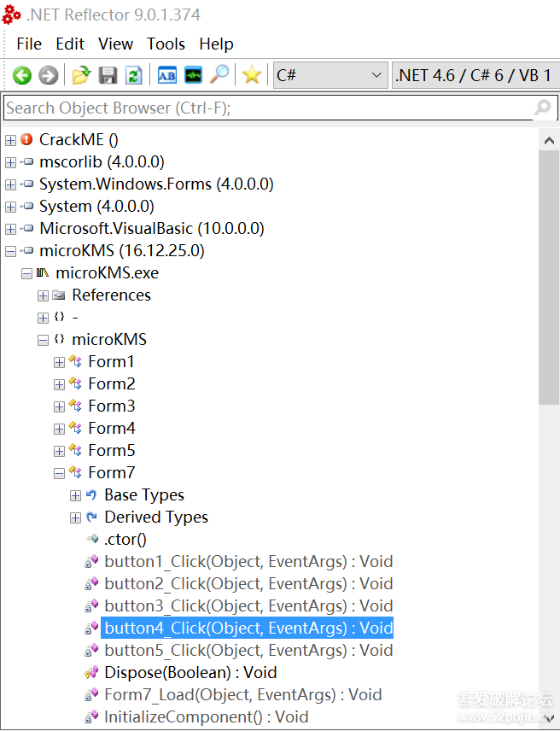The image size is (560, 731).
Task: Collapse the microKMS.exe module node
Action: point(26,273)
